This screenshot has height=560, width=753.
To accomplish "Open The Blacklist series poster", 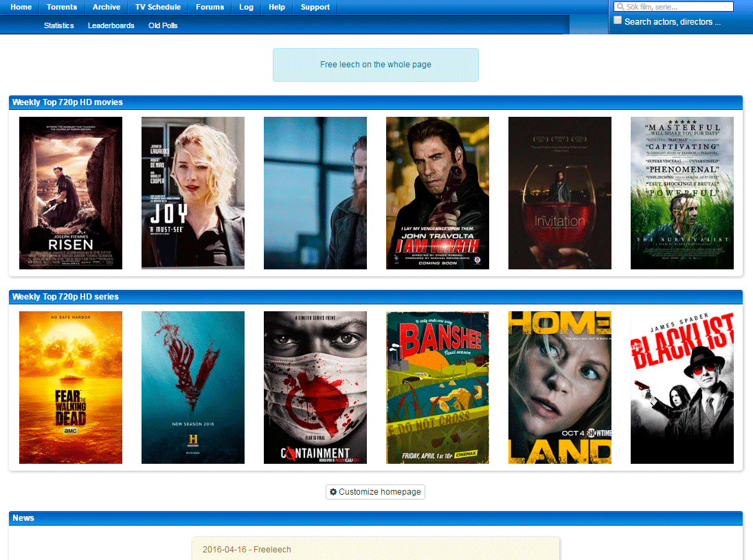I will (682, 388).
